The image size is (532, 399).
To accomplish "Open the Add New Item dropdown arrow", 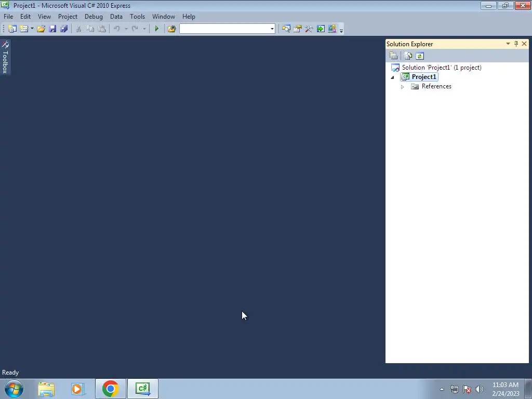I will pyautogui.click(x=32, y=29).
